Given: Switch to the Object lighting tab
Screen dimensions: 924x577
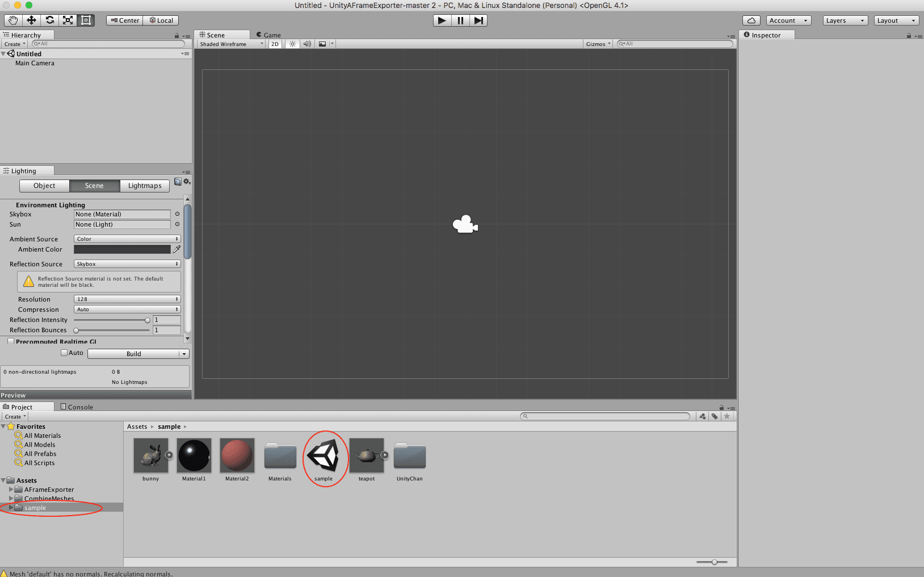Looking at the screenshot, I should pyautogui.click(x=44, y=186).
